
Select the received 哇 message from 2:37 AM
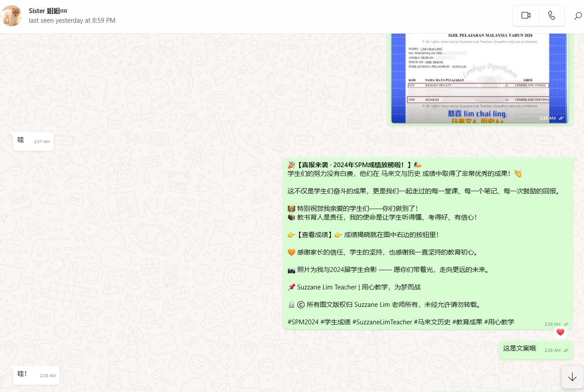click(x=21, y=140)
